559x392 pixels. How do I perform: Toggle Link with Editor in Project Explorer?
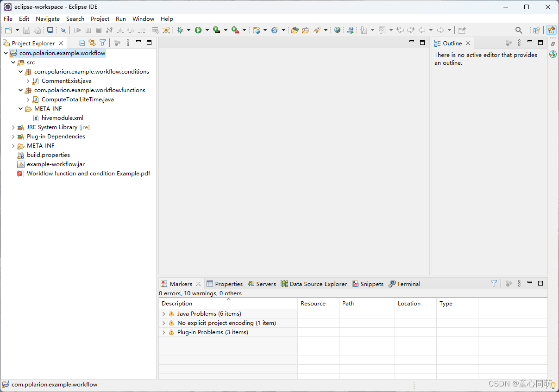tap(92, 43)
